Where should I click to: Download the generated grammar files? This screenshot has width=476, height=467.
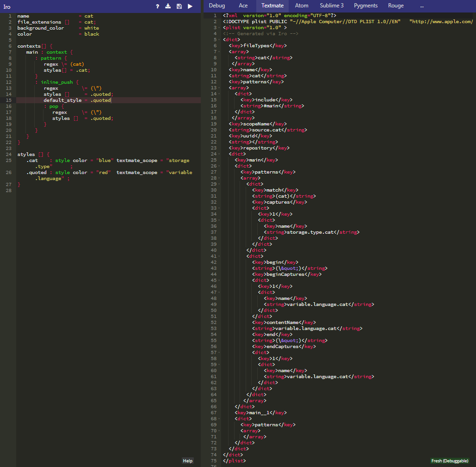(x=168, y=6)
